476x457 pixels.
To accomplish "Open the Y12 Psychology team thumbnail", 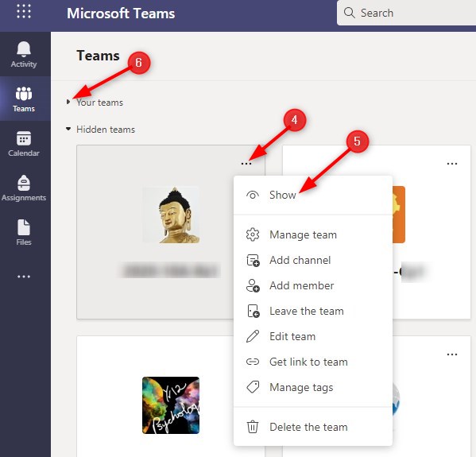I will (171, 405).
